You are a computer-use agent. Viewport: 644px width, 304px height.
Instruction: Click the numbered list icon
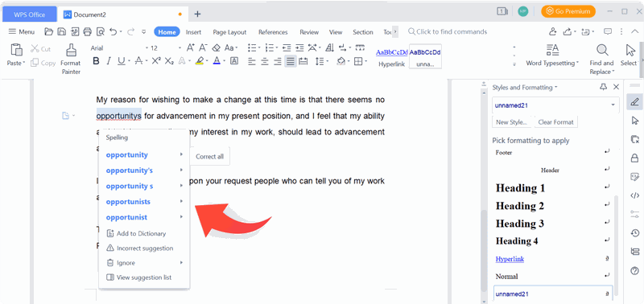(x=270, y=47)
